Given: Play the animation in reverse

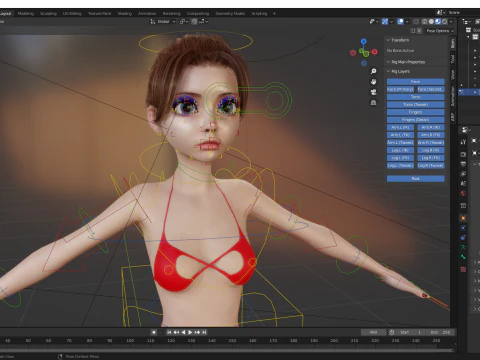Looking at the screenshot, I should click(x=183, y=332).
